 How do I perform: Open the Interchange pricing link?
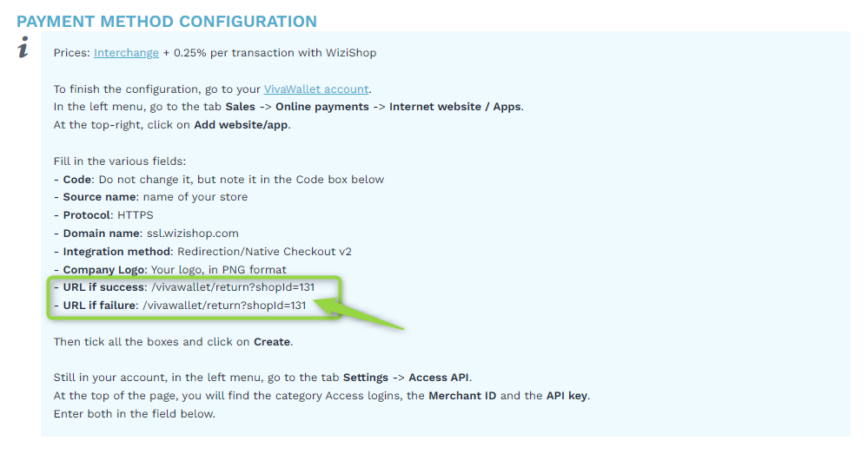pyautogui.click(x=126, y=53)
